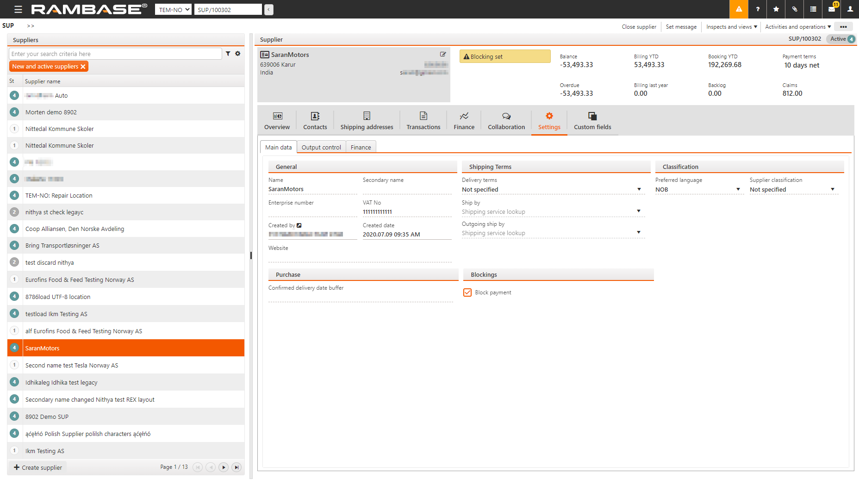Open the hamburger main menu
This screenshot has height=504, width=859.
(18, 9)
